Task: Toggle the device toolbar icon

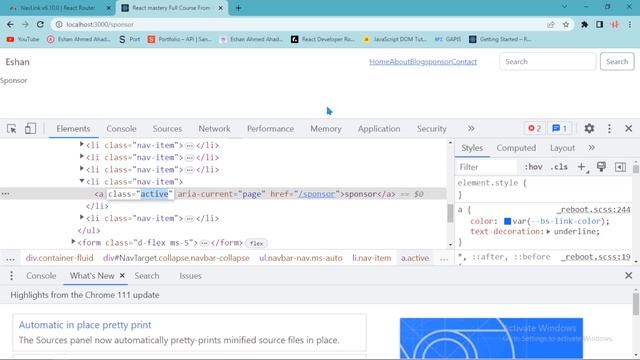Action: 30,129
